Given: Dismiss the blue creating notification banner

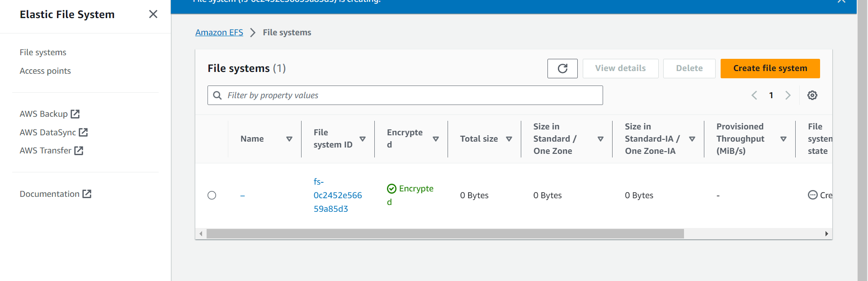Looking at the screenshot, I should [841, 1].
